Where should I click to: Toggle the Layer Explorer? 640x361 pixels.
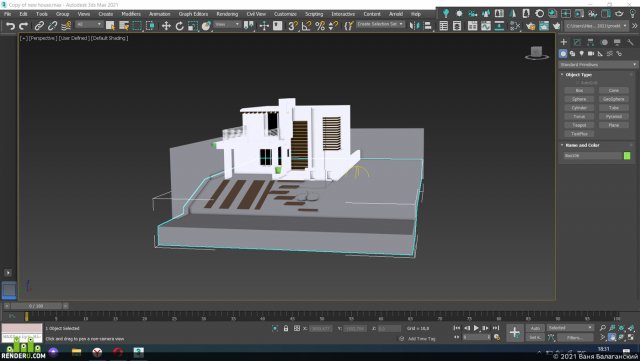tap(457, 26)
